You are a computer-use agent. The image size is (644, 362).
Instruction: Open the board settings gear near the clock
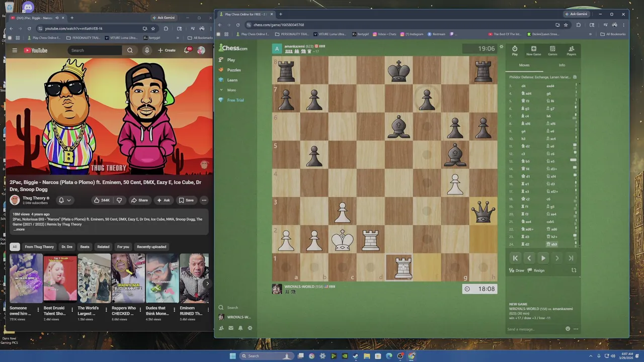(501, 47)
